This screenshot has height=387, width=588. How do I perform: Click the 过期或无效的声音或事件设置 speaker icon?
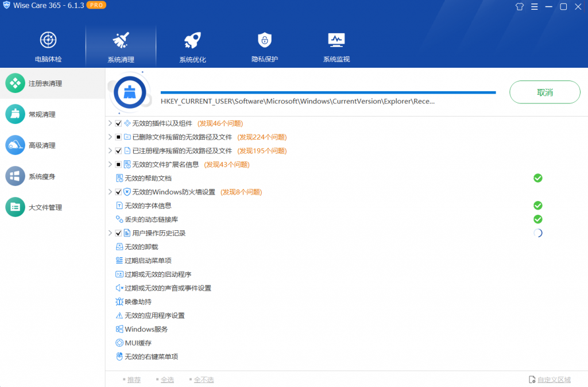(x=119, y=288)
